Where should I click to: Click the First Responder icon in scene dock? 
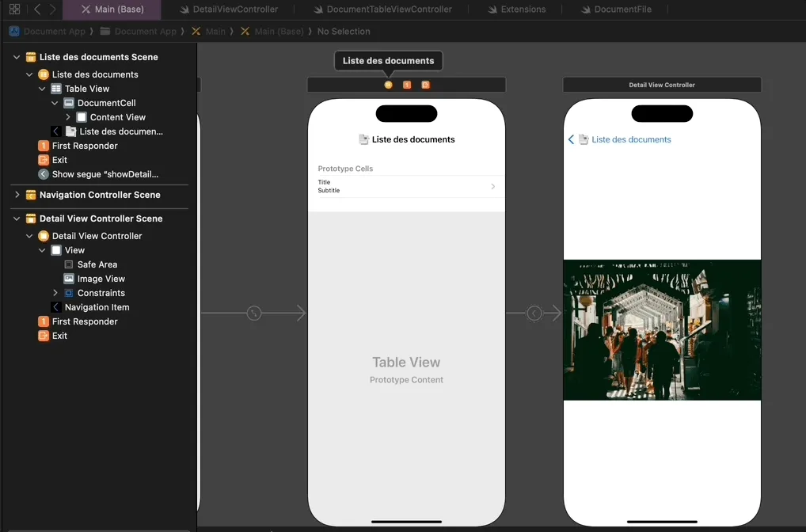point(407,85)
